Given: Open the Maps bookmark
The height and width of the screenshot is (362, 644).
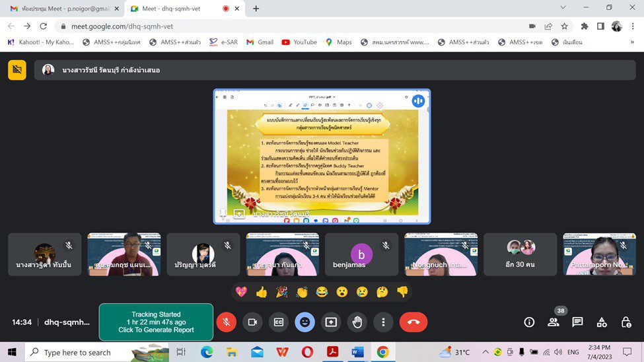Looking at the screenshot, I should [339, 42].
